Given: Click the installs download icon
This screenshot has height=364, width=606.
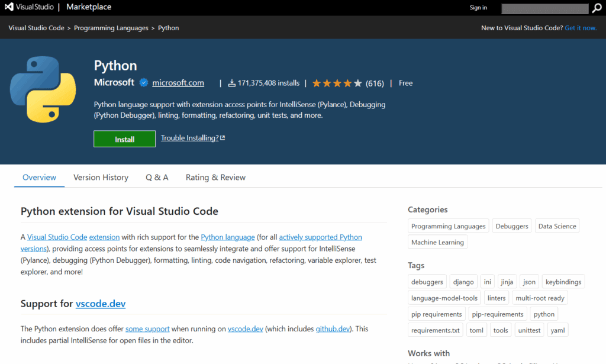Looking at the screenshot, I should (231, 83).
